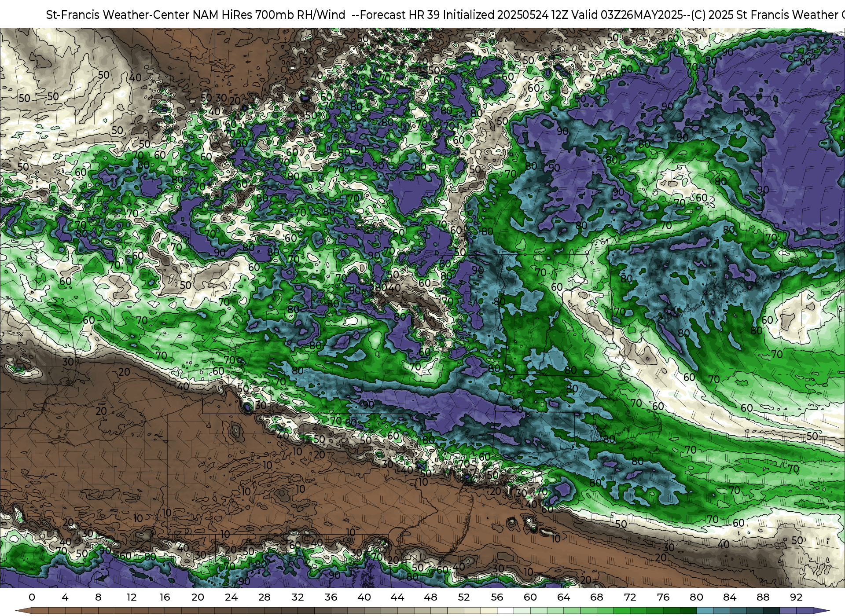Screen dimensions: 845x616
Task: Click the color scale label "12"
Action: pyautogui.click(x=132, y=597)
